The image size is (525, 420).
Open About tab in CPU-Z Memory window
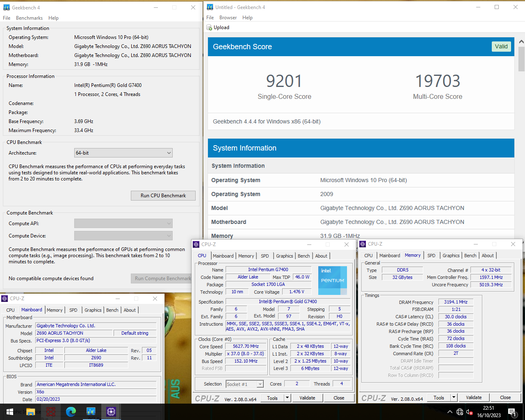click(x=488, y=256)
